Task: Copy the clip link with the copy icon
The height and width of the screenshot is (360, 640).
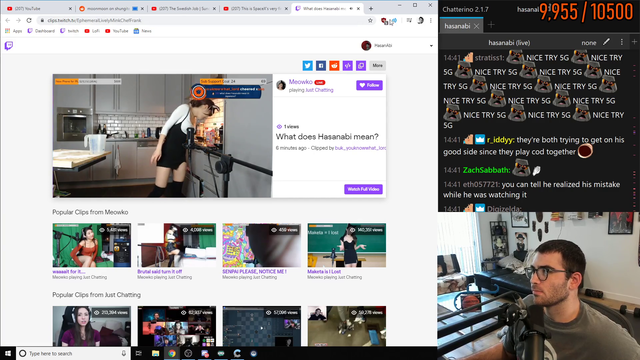Action: point(361,65)
